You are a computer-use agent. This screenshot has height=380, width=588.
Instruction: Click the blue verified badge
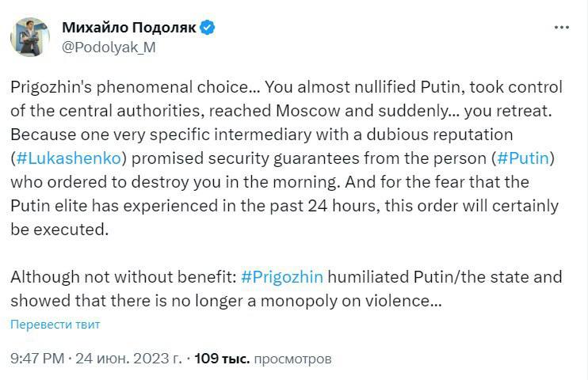point(208,28)
